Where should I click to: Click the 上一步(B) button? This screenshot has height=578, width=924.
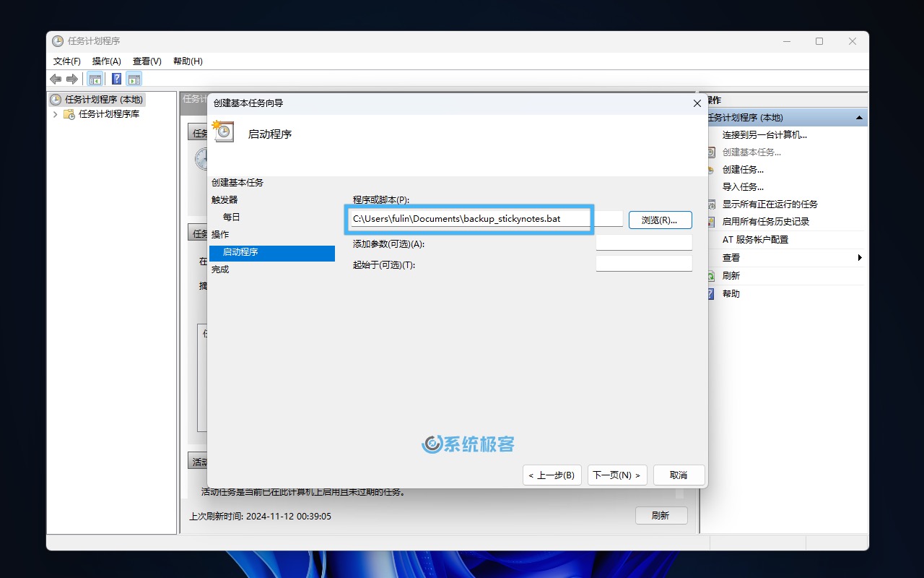coord(552,475)
